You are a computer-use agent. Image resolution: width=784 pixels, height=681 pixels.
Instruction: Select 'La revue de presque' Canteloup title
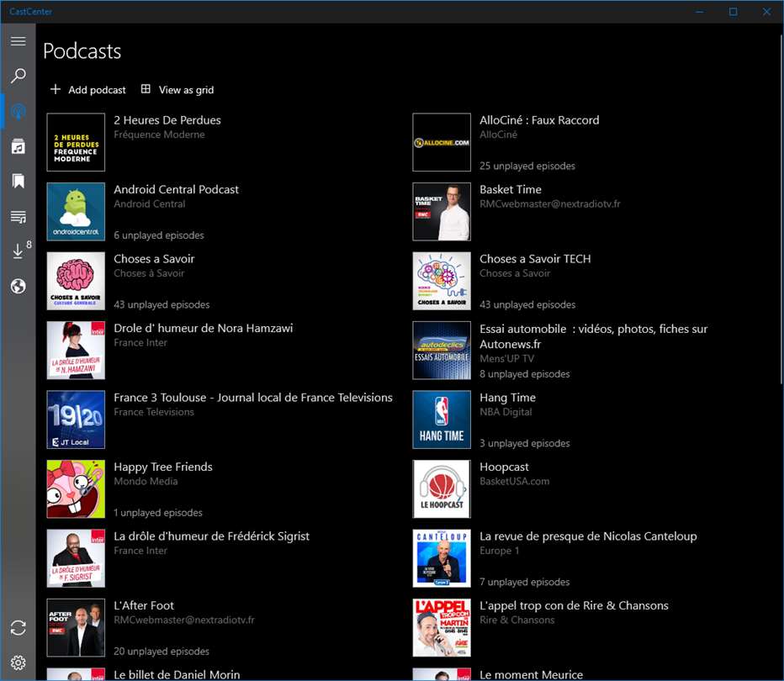click(x=588, y=536)
